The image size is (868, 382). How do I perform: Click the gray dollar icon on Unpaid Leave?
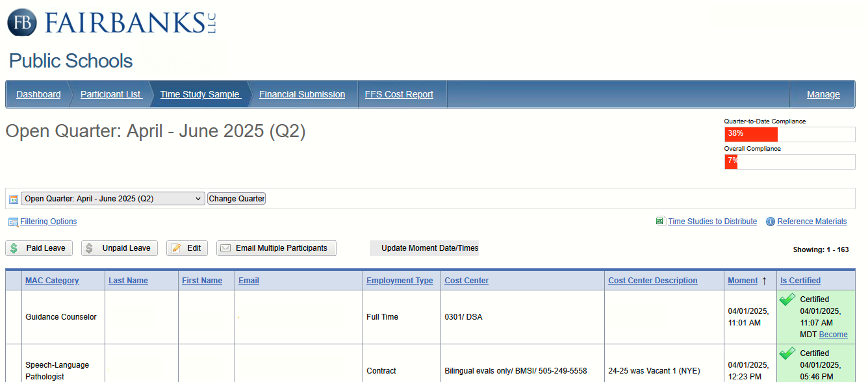point(90,248)
